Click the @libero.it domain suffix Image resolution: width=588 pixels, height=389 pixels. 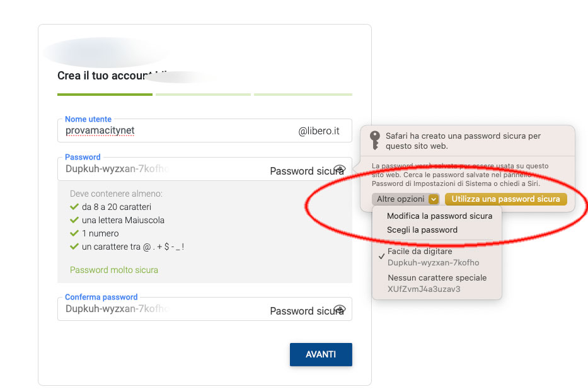click(319, 131)
